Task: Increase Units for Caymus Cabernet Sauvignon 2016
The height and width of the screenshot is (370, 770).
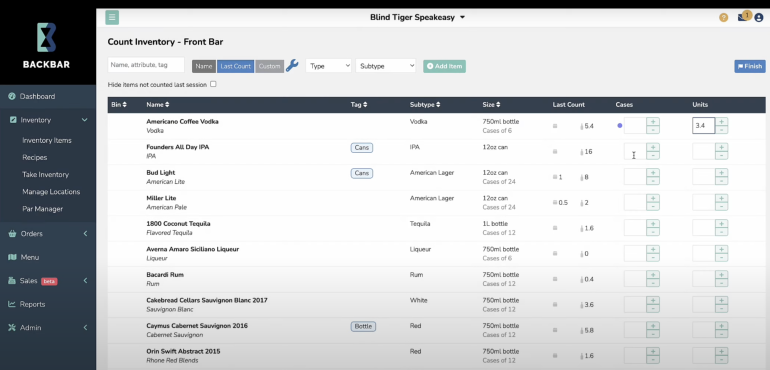Action: [x=721, y=326]
